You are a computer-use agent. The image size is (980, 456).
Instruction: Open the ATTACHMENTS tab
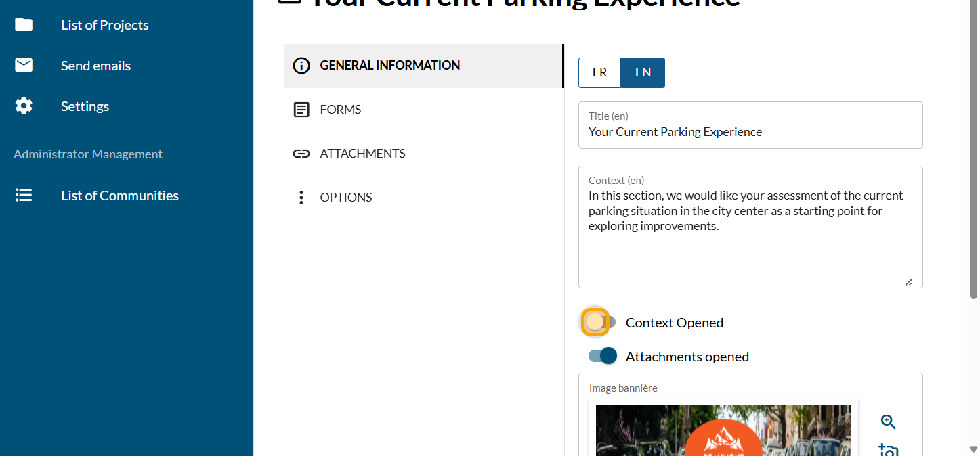pos(362,154)
